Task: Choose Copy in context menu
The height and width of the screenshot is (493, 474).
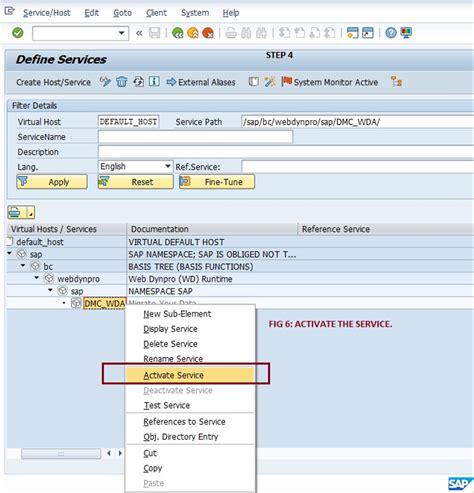Action: (191, 468)
